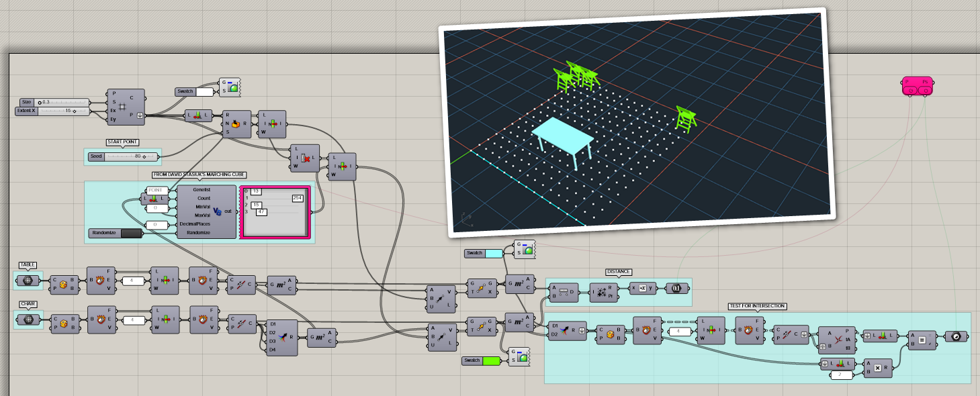
Task: Click the Multiplication component
Action: [x=878, y=368]
